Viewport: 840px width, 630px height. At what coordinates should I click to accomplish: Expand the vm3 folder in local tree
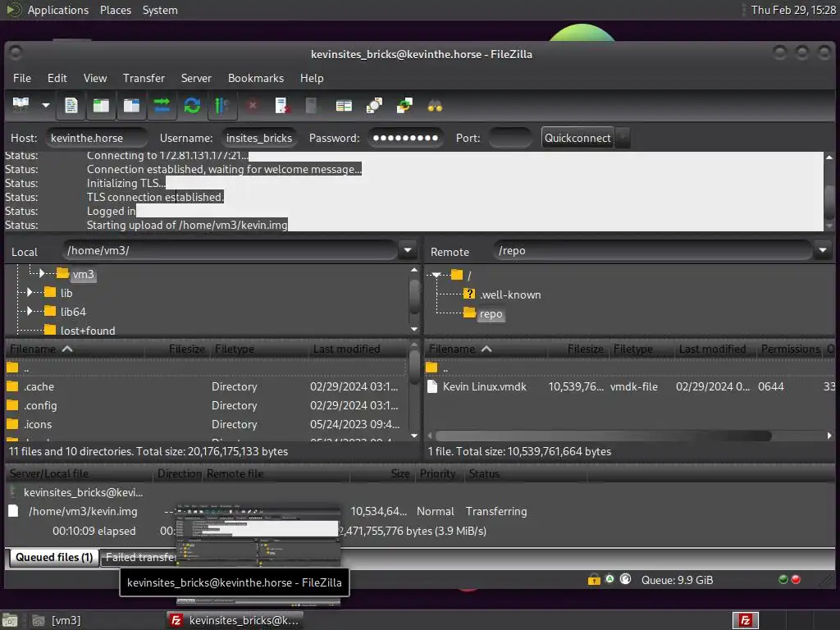point(42,273)
